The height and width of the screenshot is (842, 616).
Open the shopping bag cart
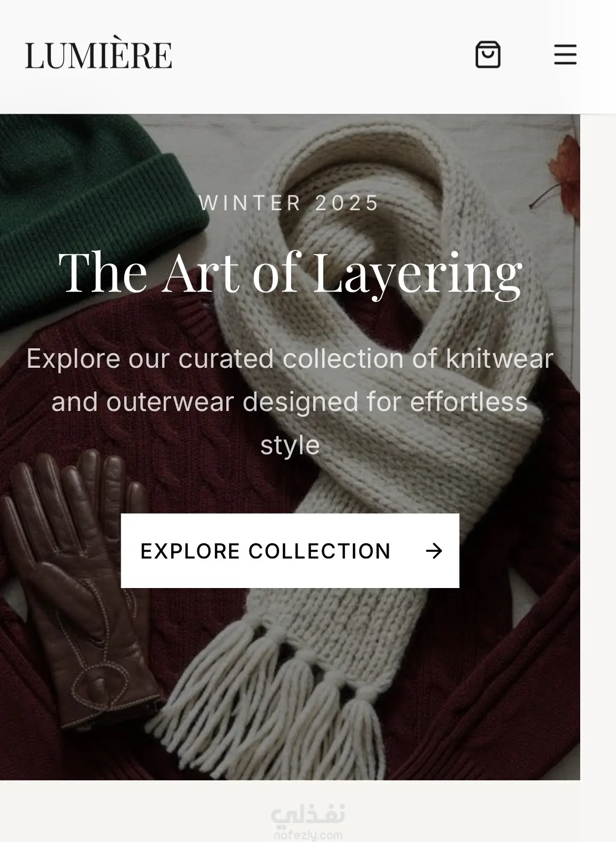488,55
